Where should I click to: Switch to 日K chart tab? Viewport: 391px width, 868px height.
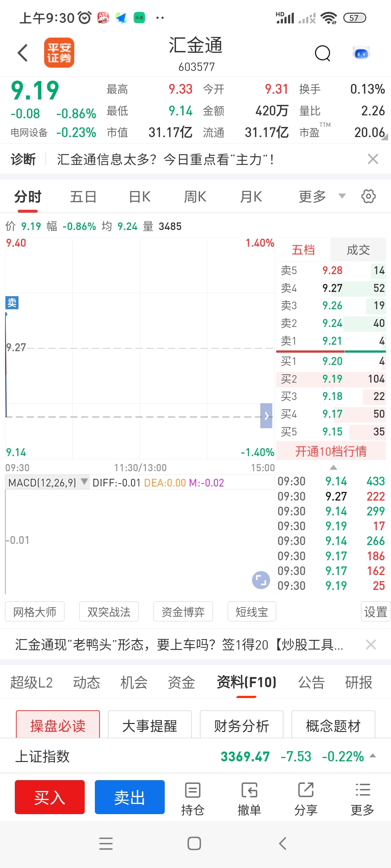[140, 197]
